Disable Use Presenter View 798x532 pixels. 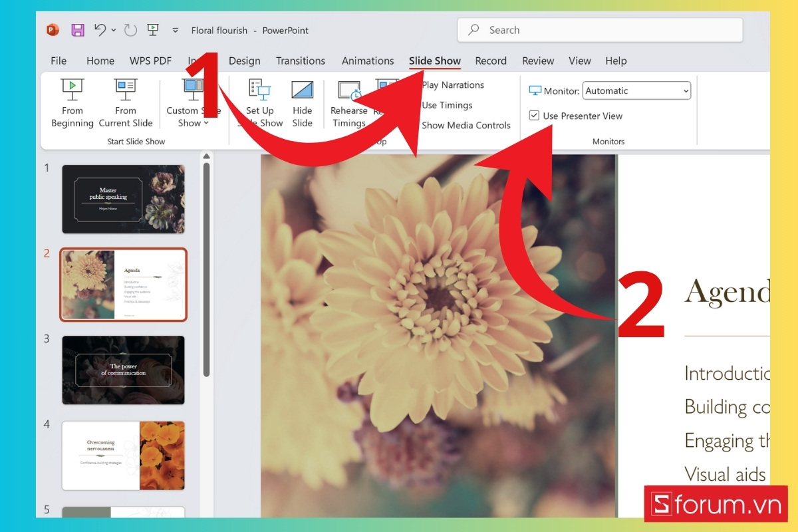click(535, 115)
